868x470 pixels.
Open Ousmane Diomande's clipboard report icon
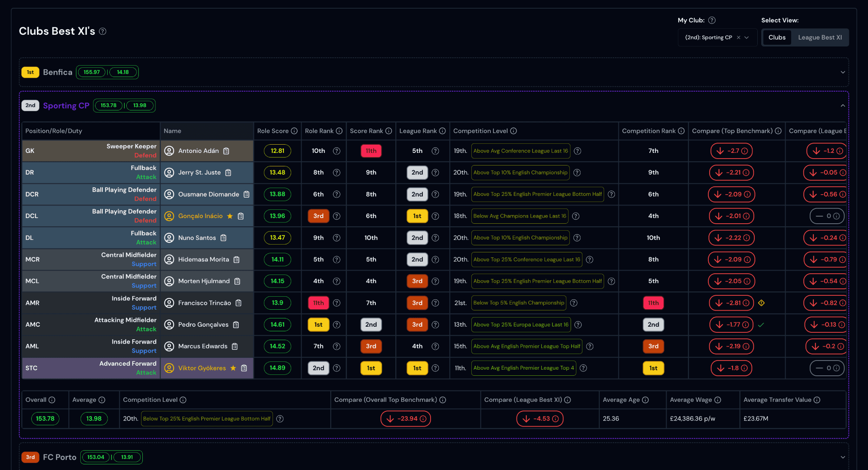[x=247, y=194]
